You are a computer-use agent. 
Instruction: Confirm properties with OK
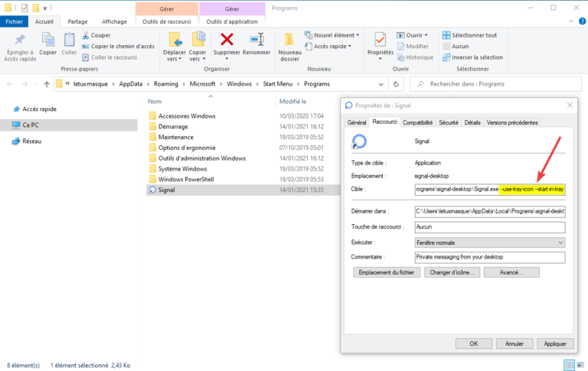(x=474, y=343)
